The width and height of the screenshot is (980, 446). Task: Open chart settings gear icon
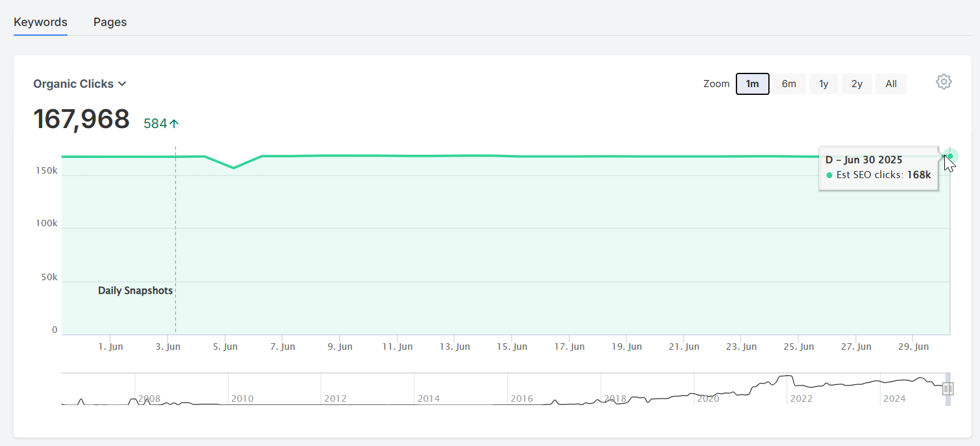[x=944, y=82]
